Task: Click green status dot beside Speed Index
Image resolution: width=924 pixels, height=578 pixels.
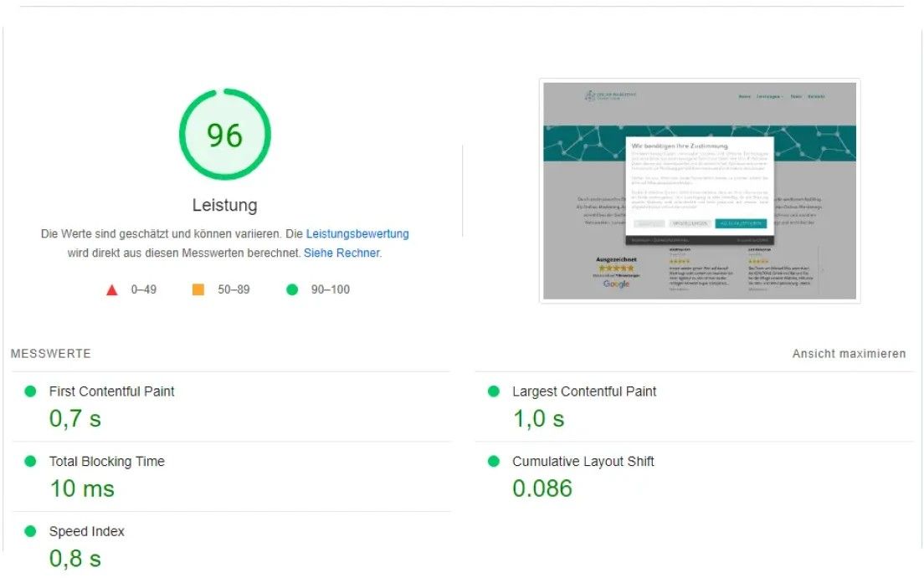Action: [x=31, y=531]
